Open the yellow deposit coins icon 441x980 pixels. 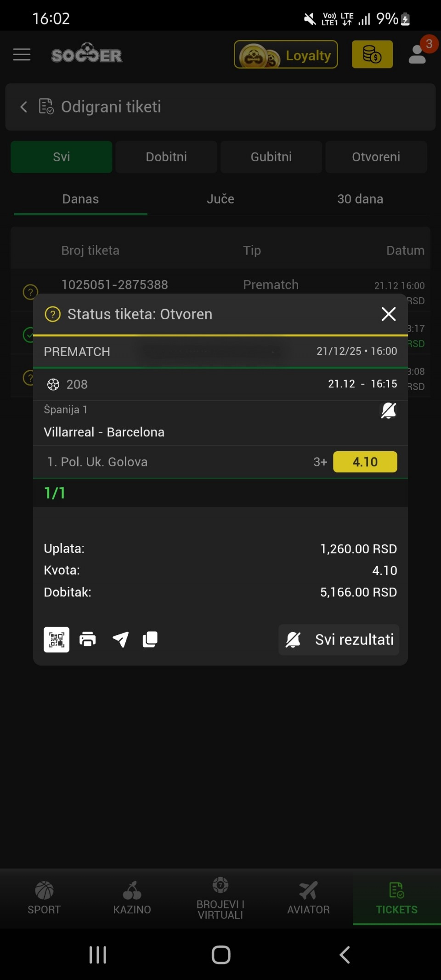point(372,55)
